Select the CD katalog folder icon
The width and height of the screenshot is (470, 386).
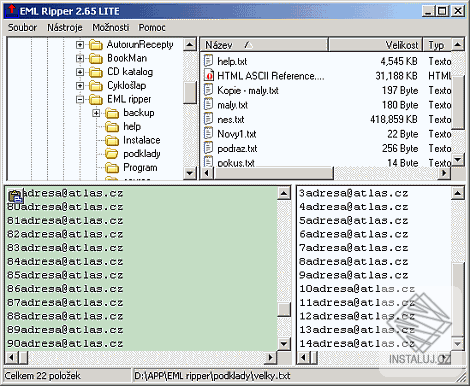pyautogui.click(x=96, y=72)
